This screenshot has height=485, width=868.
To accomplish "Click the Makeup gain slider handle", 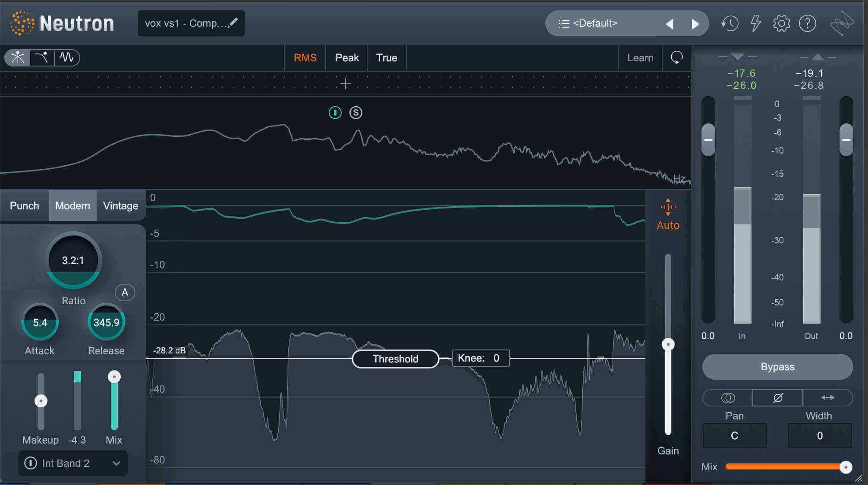I will [x=41, y=401].
